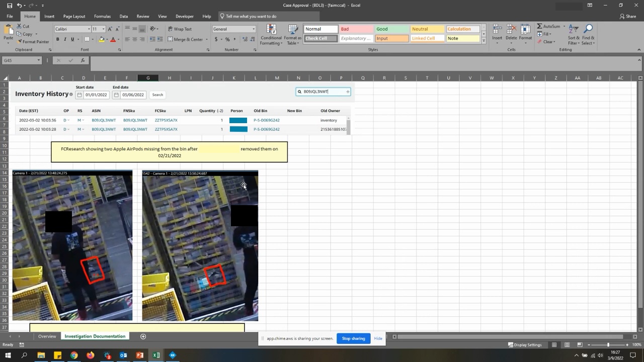Screen dimensions: 644x362
Task: Cut selection with the scissors icon
Action: (x=19, y=26)
